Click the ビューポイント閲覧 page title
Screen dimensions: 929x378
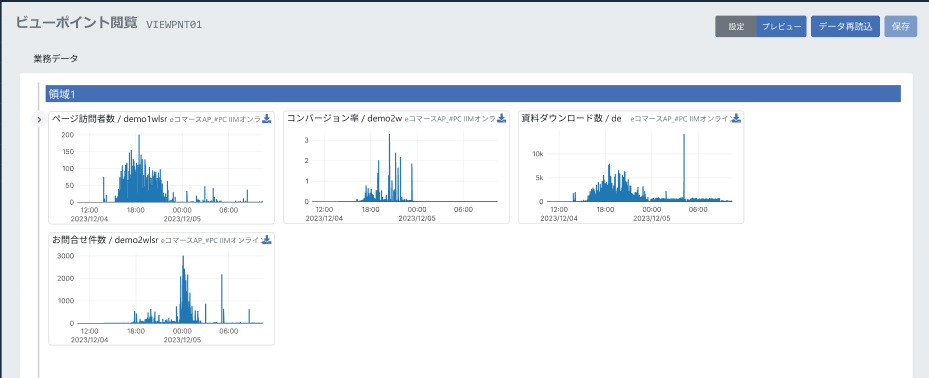pyautogui.click(x=76, y=23)
